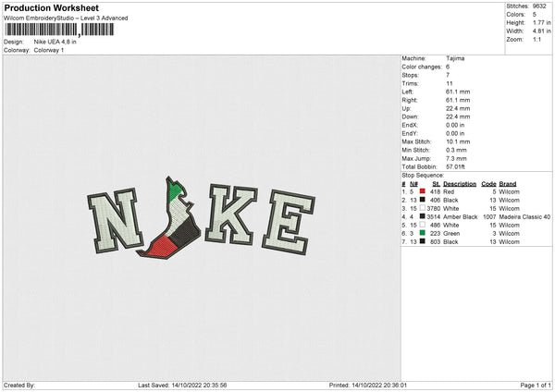555x392 pixels.
Task: Select the Last Saved timestamp '14/10/2022 20:35:56'
Action: pos(199,385)
